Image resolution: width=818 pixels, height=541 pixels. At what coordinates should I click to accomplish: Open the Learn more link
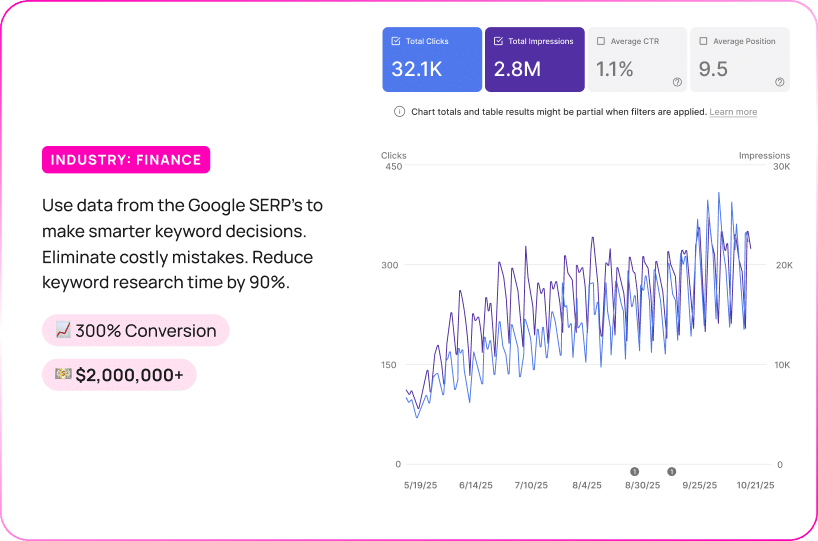[733, 112]
